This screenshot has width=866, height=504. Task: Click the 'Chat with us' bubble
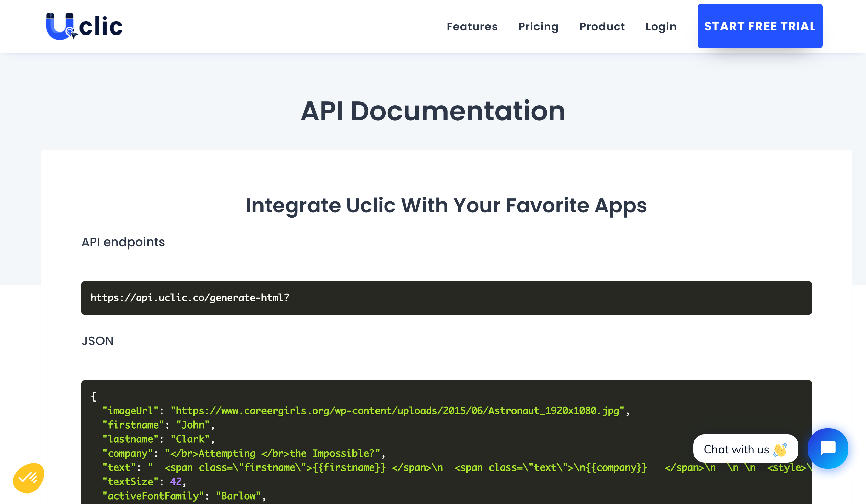pyautogui.click(x=745, y=449)
